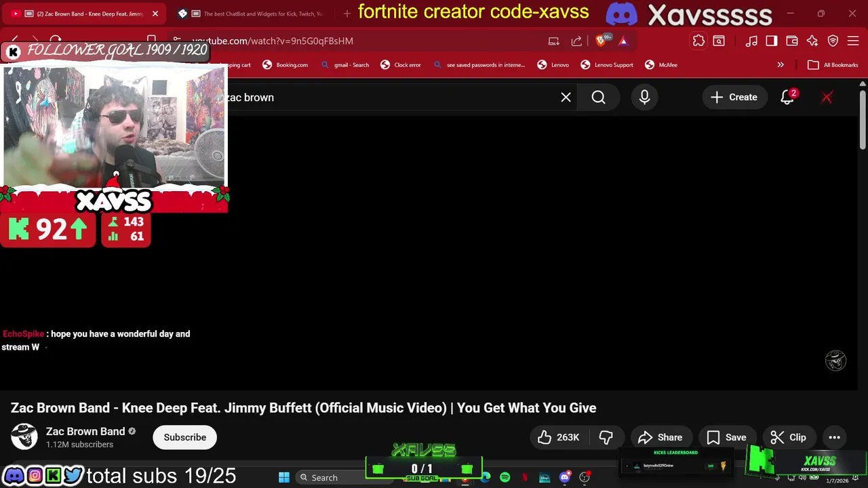The image size is (868, 488).
Task: Click the share page icon in address bar
Action: (576, 41)
